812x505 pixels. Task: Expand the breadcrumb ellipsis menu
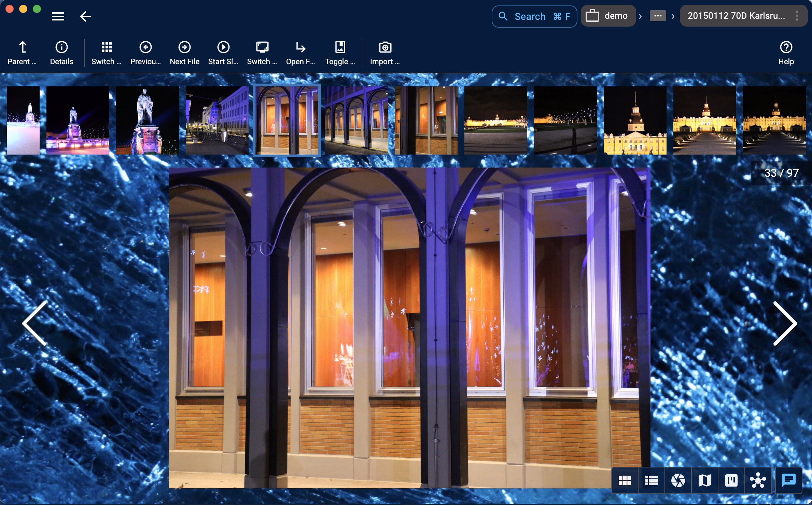[x=658, y=16]
